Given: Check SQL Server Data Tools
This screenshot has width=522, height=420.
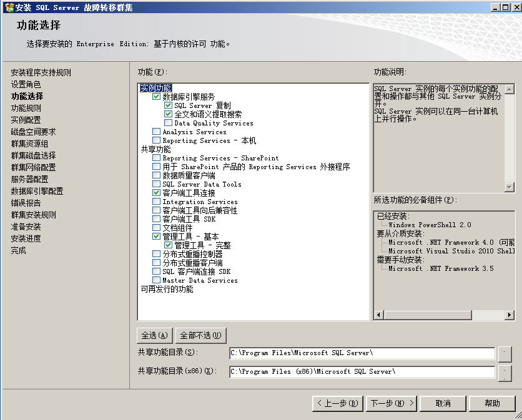Looking at the screenshot, I should click(157, 184).
